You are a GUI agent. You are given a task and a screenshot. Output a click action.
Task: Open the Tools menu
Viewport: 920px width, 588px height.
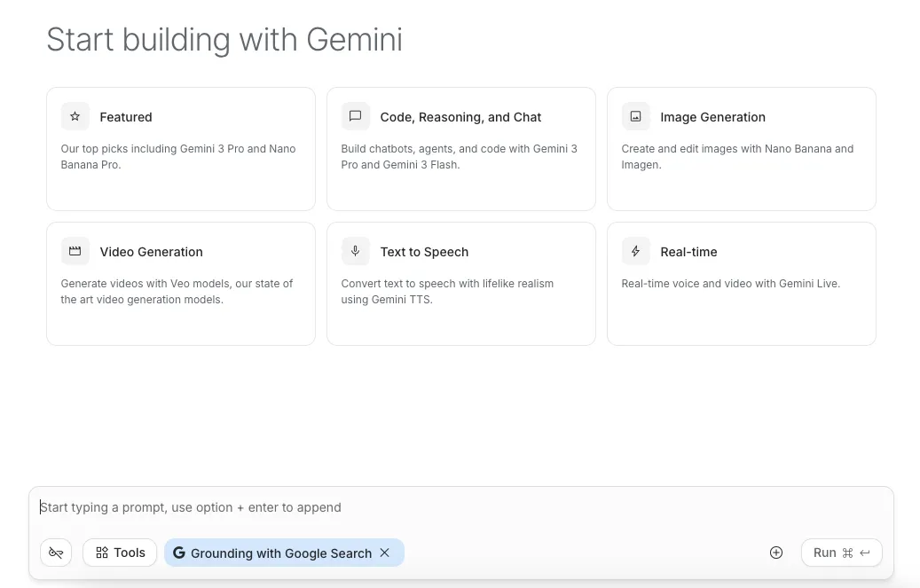120,553
